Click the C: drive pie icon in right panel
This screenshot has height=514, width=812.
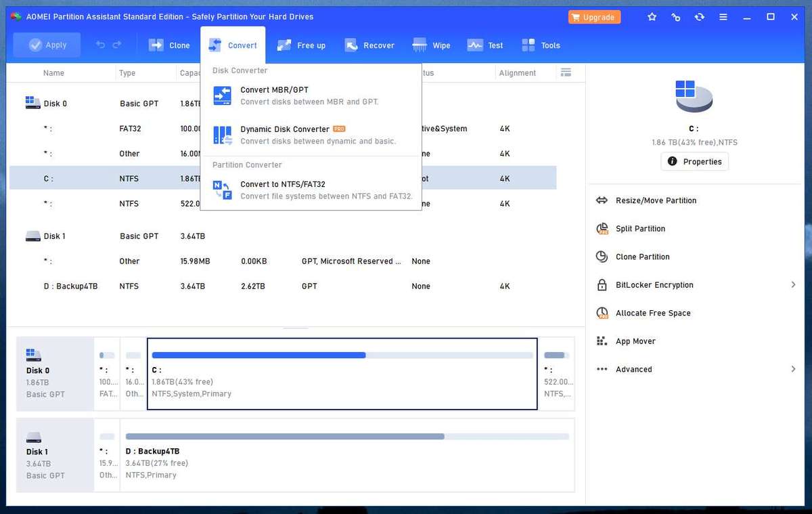tap(694, 96)
